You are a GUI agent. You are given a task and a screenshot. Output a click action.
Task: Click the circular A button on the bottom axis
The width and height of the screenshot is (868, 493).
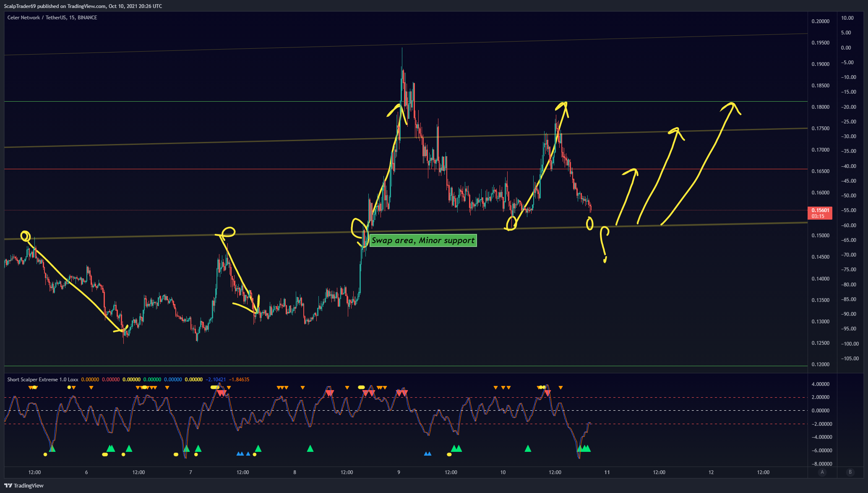point(822,472)
